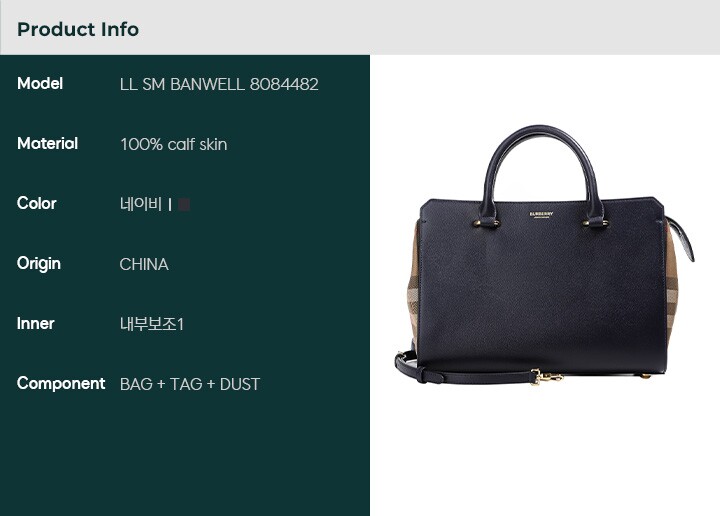Click the Model label

point(40,84)
